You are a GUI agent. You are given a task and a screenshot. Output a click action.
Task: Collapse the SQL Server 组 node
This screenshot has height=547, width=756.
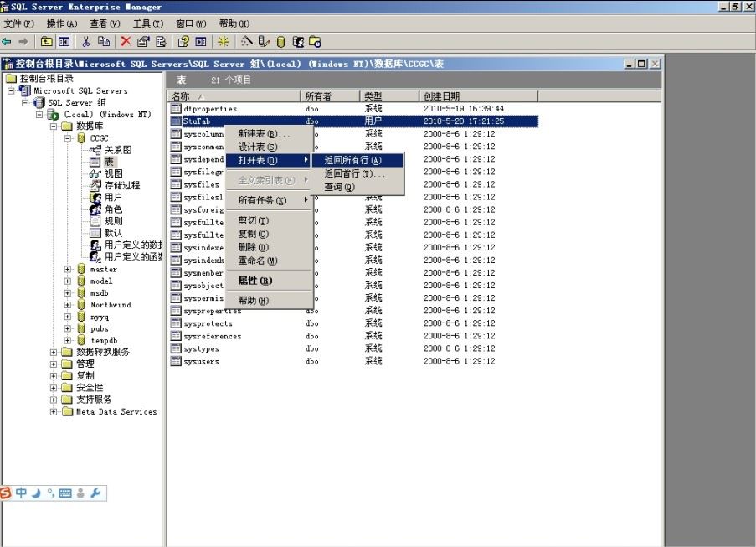tap(25, 103)
